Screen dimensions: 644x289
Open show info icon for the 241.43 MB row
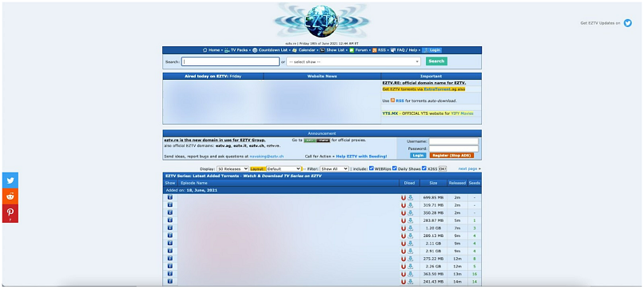pyautogui.click(x=170, y=281)
